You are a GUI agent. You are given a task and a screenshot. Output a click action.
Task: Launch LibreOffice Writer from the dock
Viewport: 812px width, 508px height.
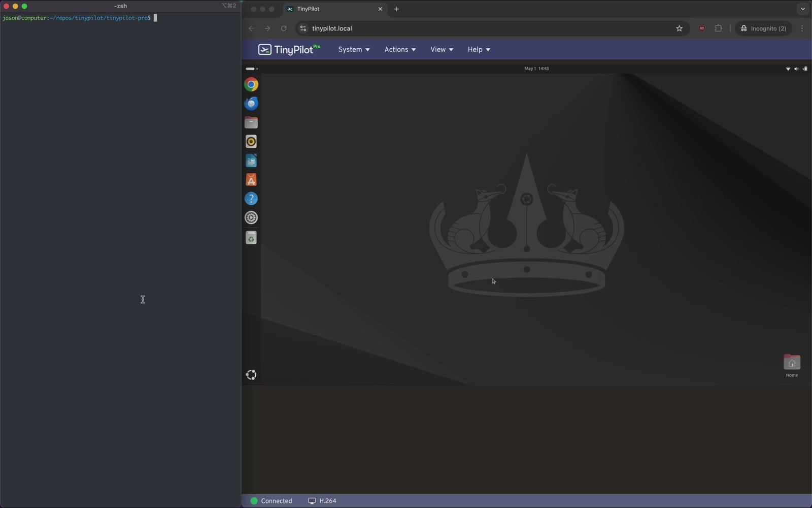coord(251,161)
